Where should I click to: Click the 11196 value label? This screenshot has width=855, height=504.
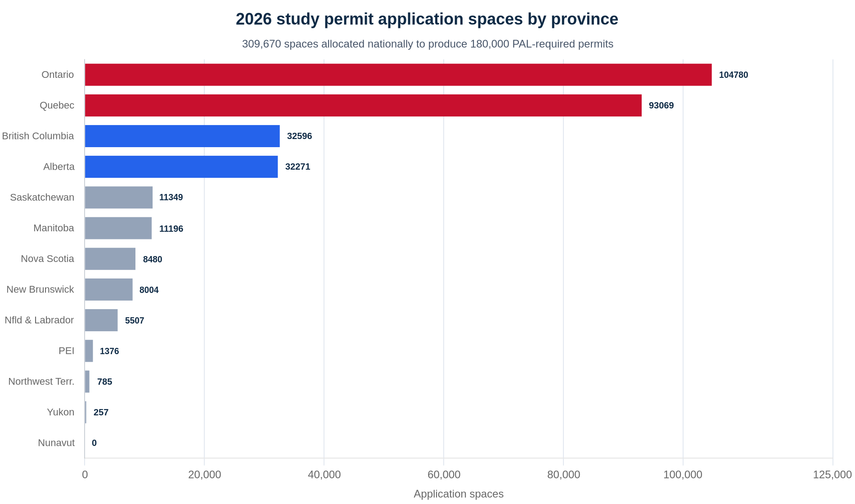click(171, 229)
